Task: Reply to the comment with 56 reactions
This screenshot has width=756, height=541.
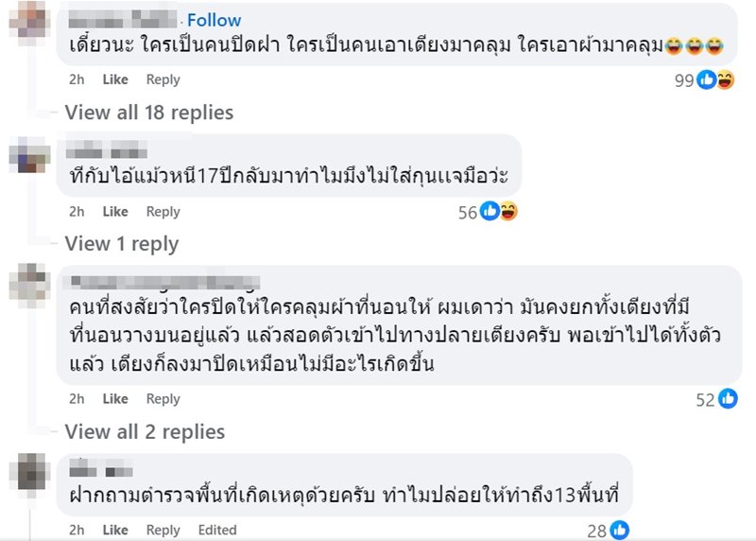Action: [x=163, y=212]
